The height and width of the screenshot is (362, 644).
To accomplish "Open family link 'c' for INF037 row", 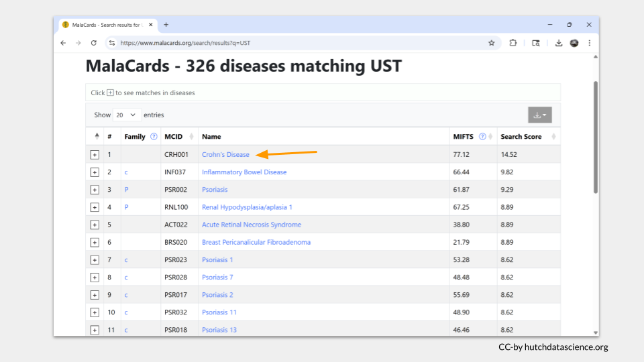I will (x=126, y=172).
